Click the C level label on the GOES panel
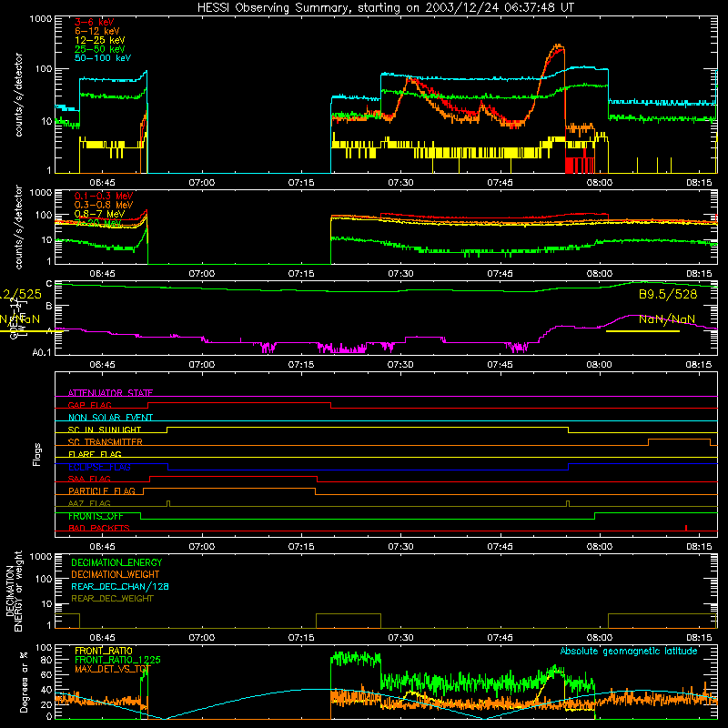 49,283
